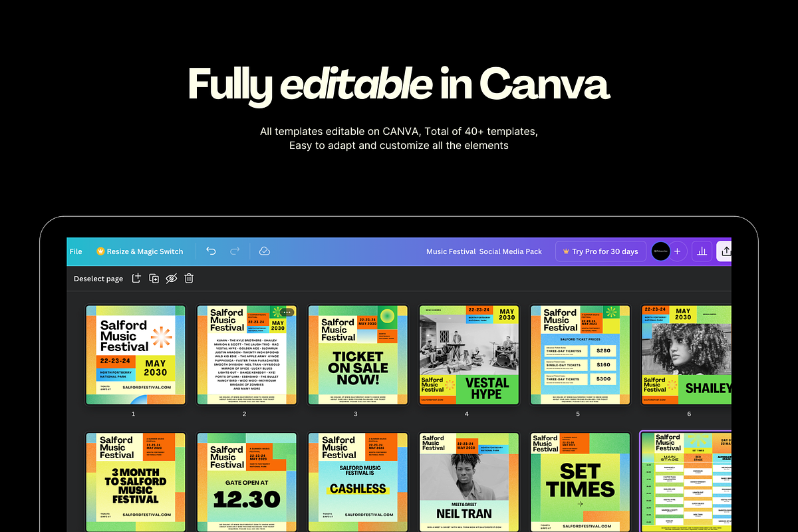
Task: Select page 2 lineup list thumbnail
Action: pyautogui.click(x=247, y=354)
